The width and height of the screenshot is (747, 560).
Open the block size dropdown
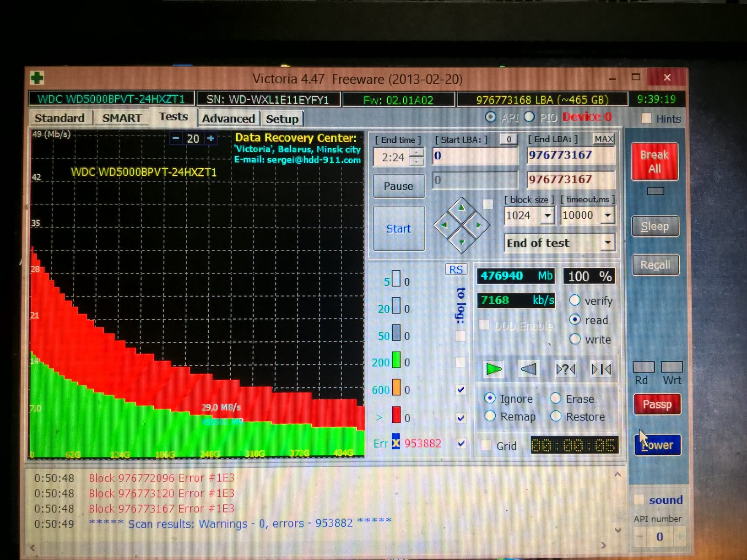[547, 215]
